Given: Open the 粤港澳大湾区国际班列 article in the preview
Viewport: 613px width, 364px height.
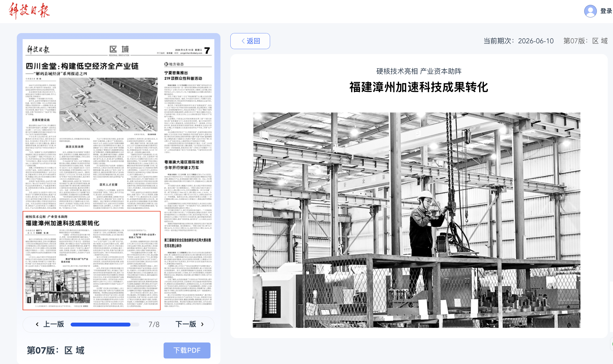Looking at the screenshot, I should click(184, 165).
